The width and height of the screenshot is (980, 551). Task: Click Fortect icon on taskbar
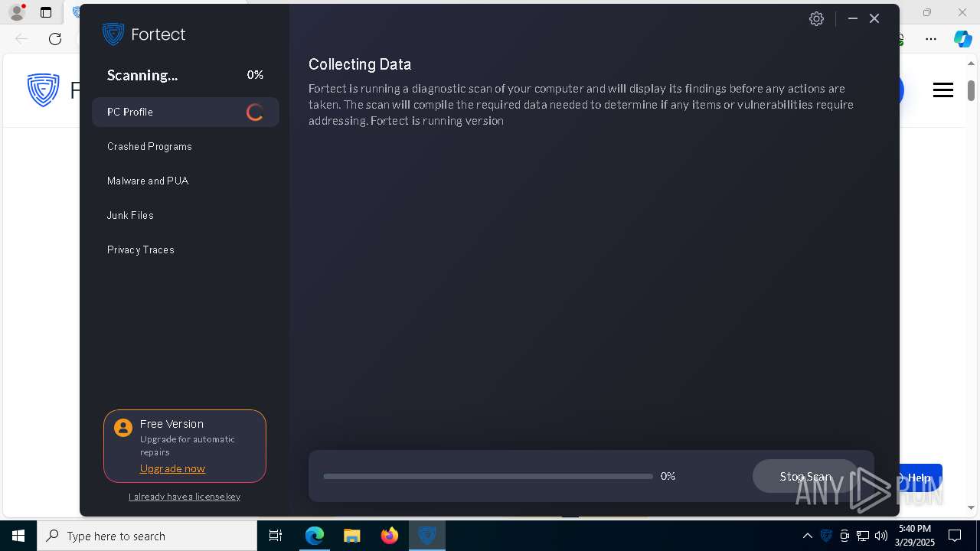point(427,536)
